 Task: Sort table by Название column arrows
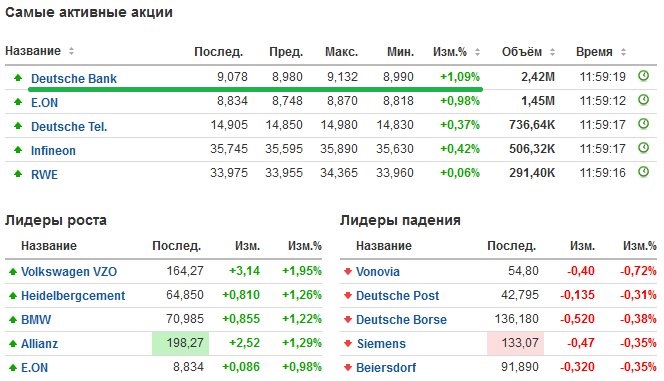pos(71,51)
